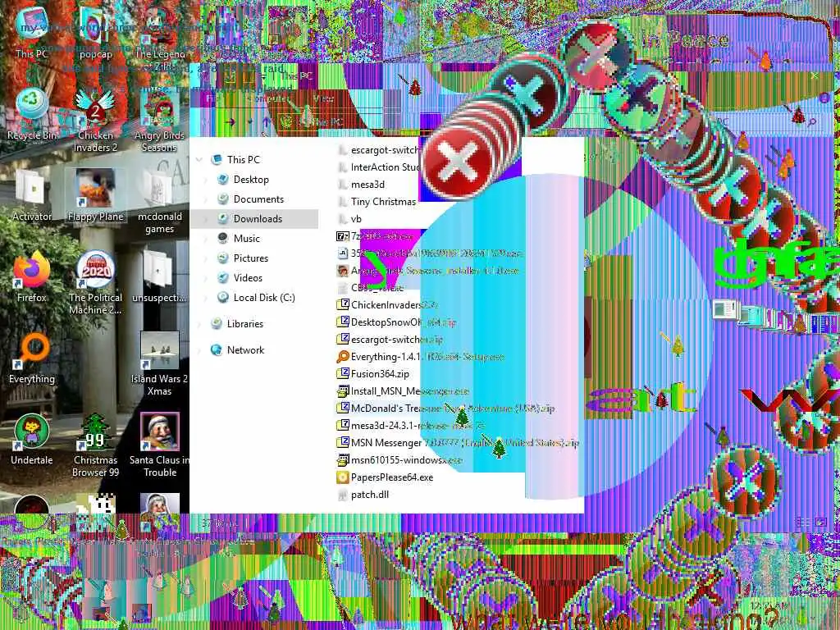The height and width of the screenshot is (630, 840).
Task: Open the This PC desktop icon
Action: 31,33
